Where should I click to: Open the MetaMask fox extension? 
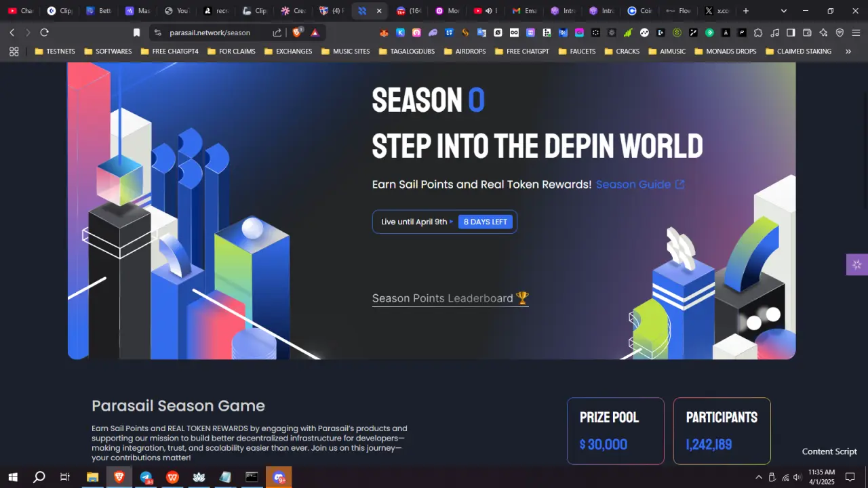click(x=384, y=33)
